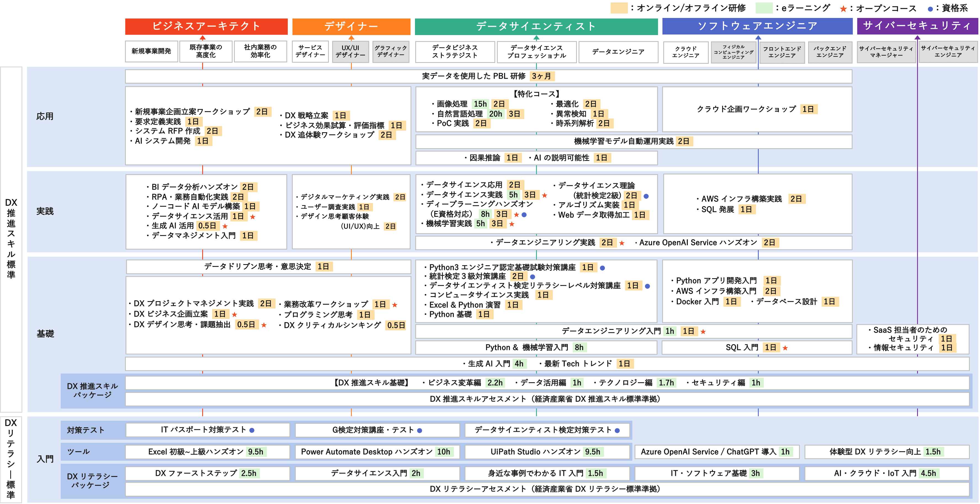Image resolution: width=980 pixels, height=504 pixels.
Task: Click the star beside データエンジニアリング入門
Action: (703, 332)
